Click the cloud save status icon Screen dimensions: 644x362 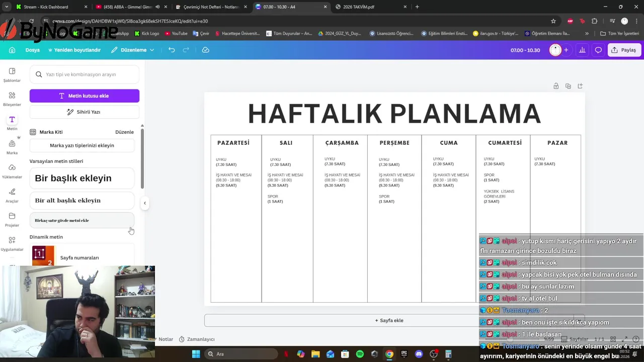coord(205,50)
